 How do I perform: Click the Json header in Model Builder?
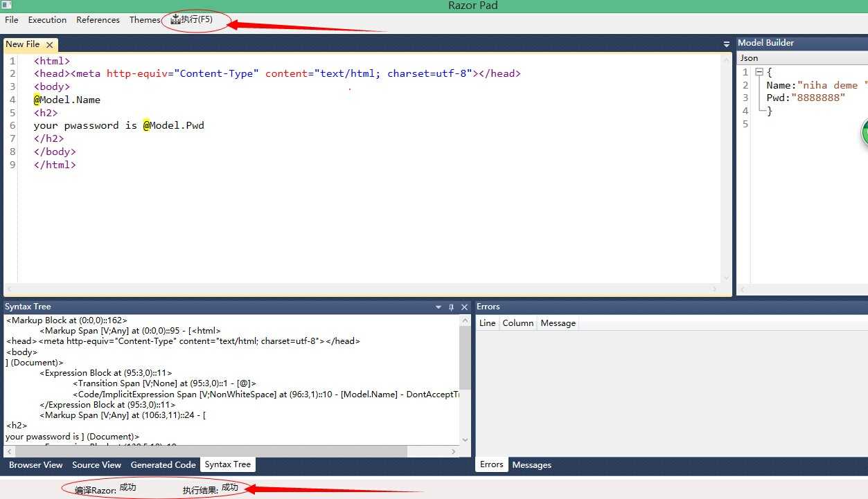[x=749, y=58]
